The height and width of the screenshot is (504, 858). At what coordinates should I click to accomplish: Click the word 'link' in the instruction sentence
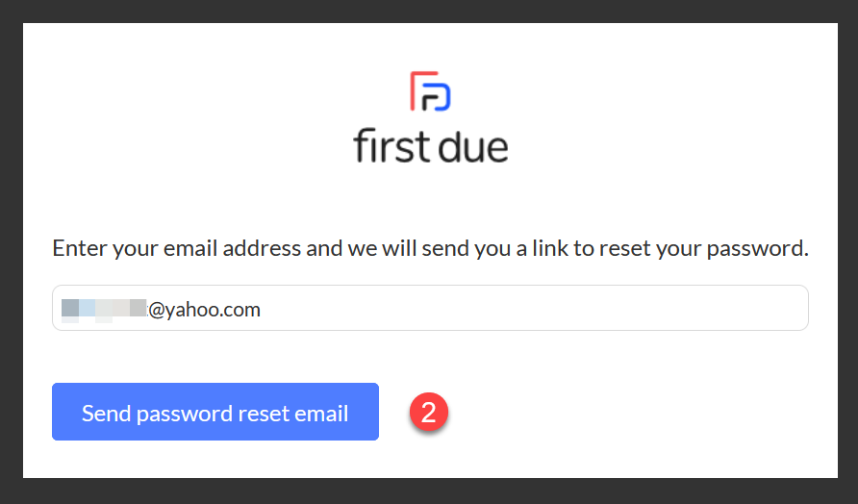550,248
